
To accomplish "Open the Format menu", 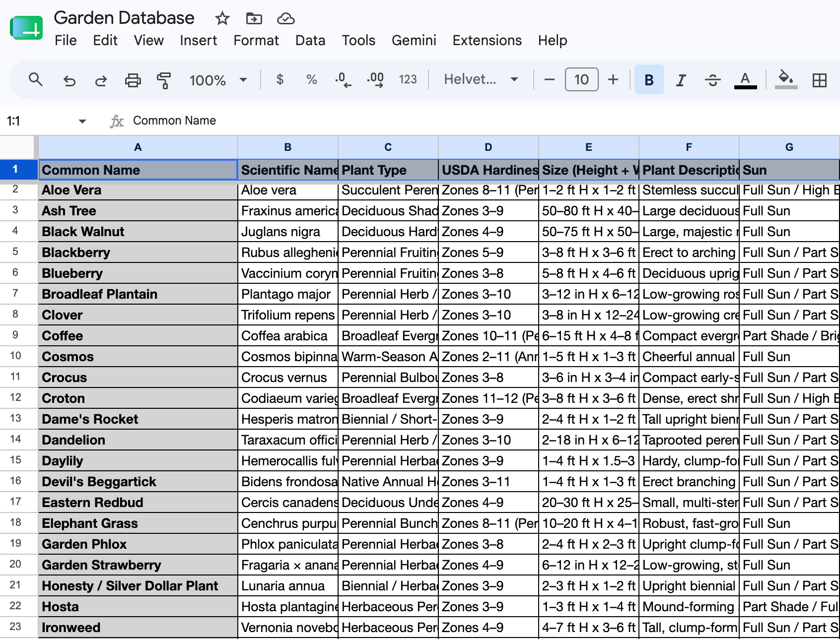I will (256, 40).
